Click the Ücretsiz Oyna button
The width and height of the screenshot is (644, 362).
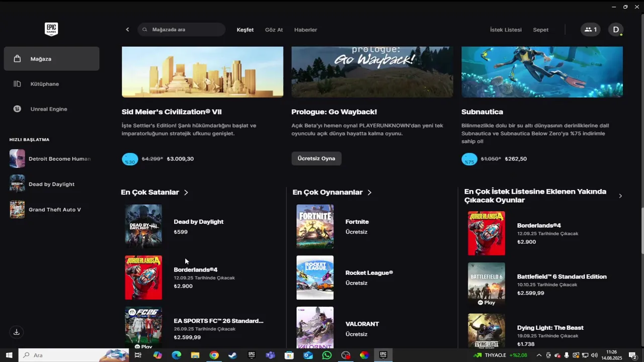point(316,158)
